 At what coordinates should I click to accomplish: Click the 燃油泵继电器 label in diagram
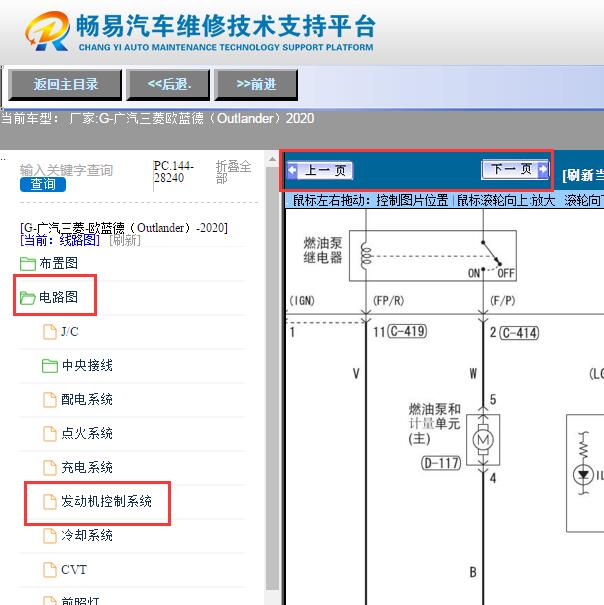click(x=323, y=250)
